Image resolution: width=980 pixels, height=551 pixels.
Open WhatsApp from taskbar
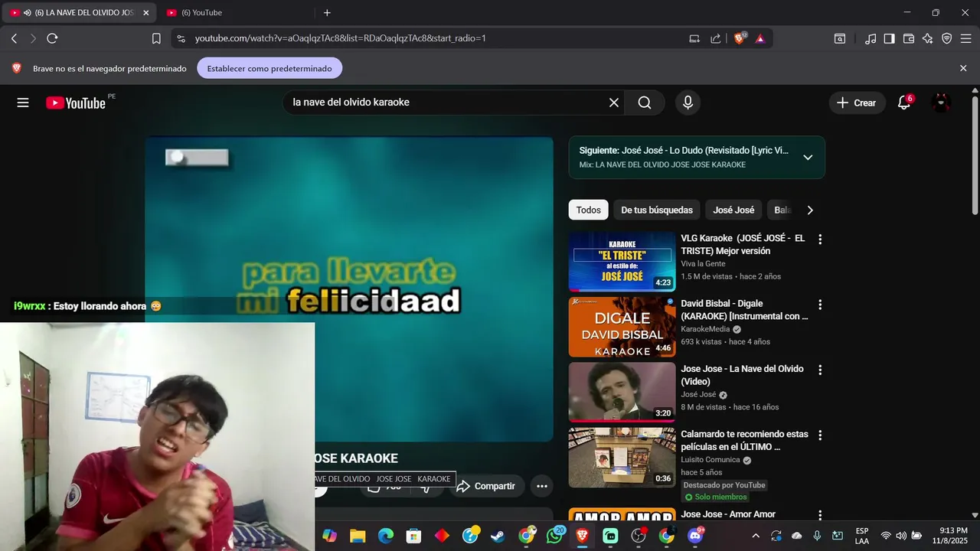555,536
